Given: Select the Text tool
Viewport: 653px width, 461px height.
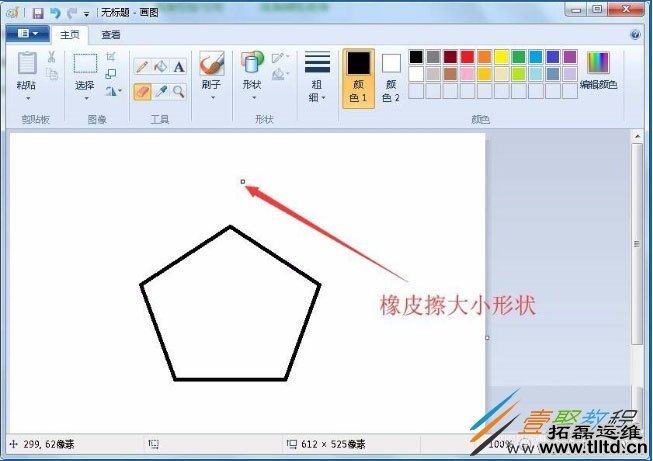Looking at the screenshot, I should coord(179,67).
